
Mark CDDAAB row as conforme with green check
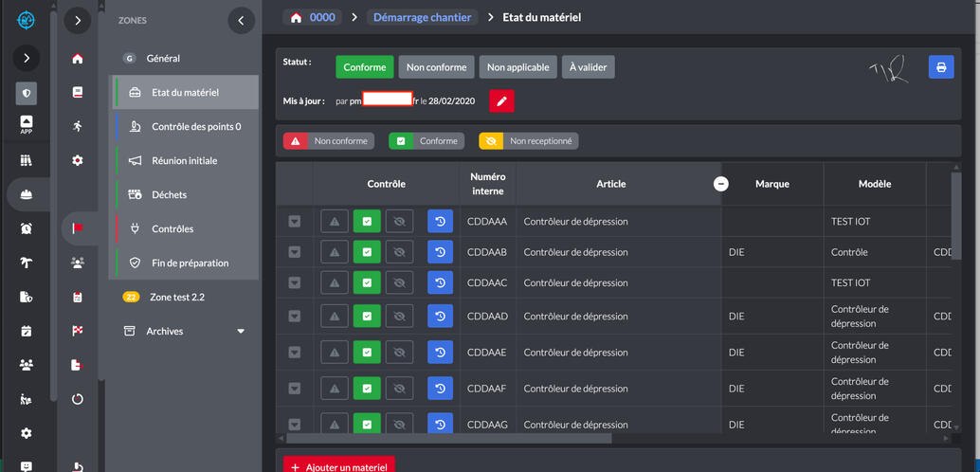tap(367, 253)
